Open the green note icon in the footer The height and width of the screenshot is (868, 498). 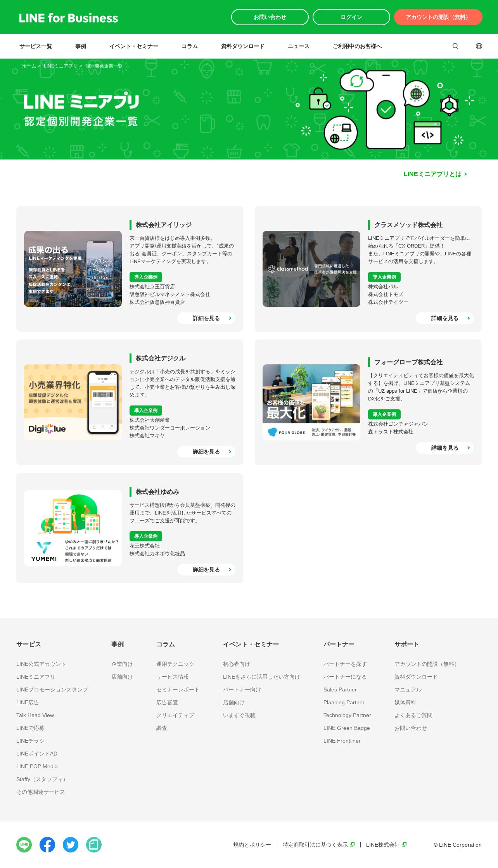pos(94,845)
